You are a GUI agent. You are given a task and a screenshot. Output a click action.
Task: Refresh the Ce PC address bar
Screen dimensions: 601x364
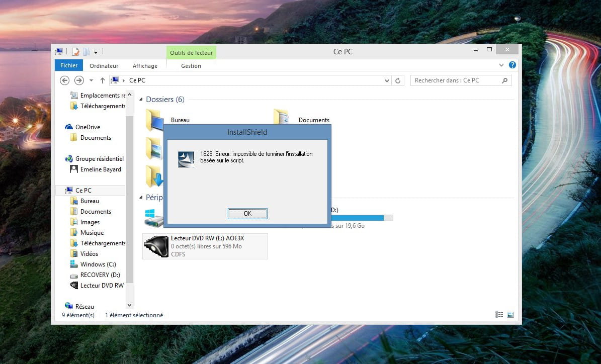tap(398, 80)
